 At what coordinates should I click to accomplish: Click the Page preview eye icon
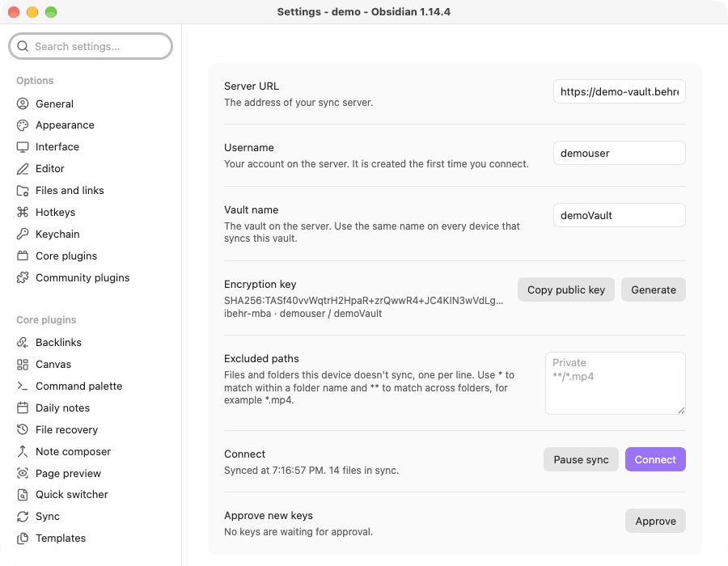(23, 473)
